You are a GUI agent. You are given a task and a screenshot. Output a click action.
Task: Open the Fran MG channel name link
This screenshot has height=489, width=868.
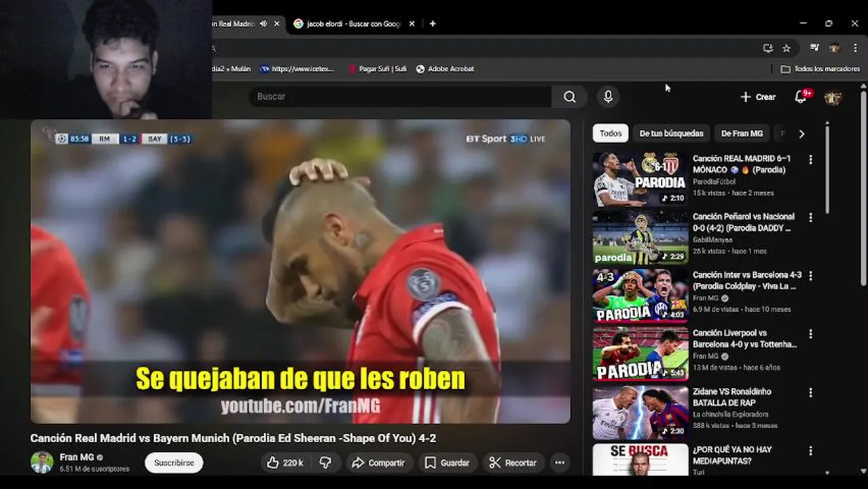(76, 457)
